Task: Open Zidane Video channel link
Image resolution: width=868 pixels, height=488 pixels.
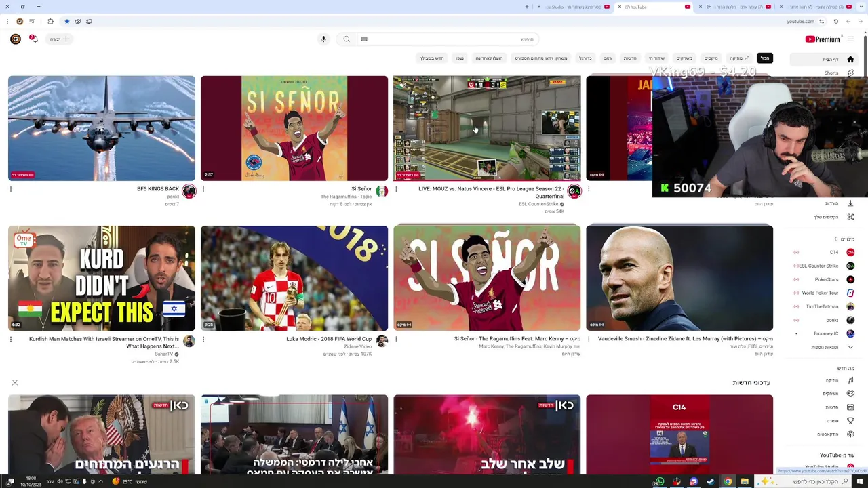Action: point(357,346)
